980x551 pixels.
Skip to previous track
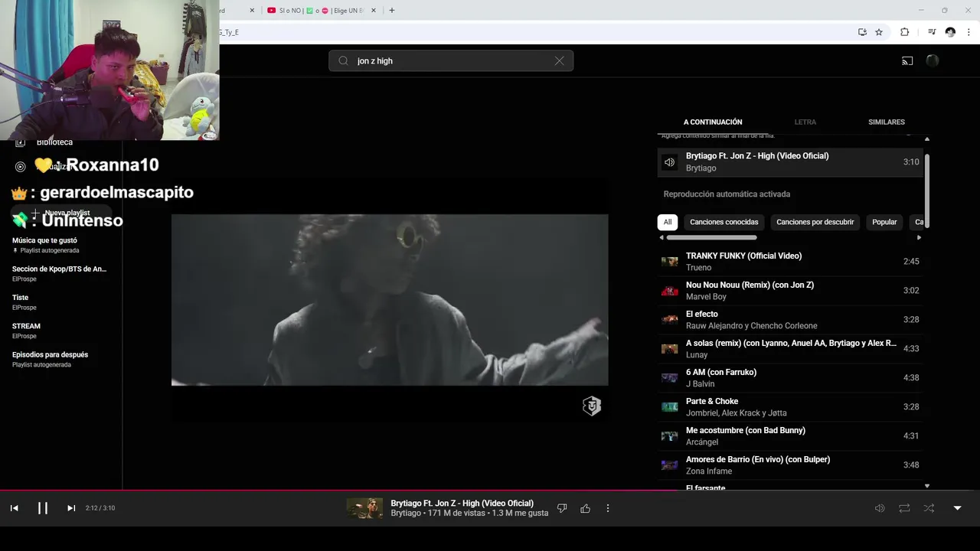click(14, 508)
